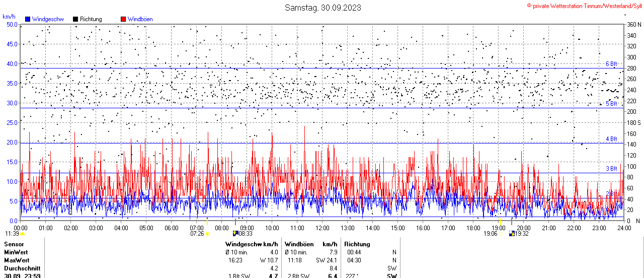
Task: Click the MinWert row label
Action: click(16, 252)
